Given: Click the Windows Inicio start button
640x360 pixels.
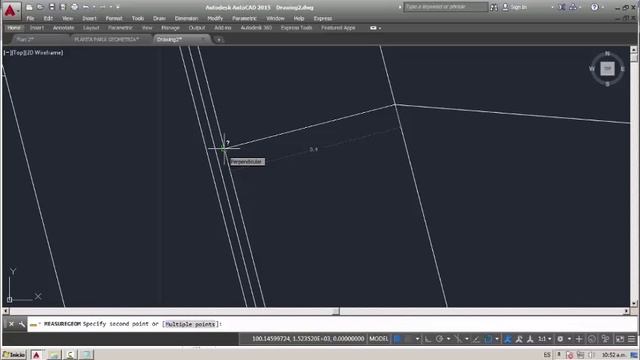Looking at the screenshot, I should pos(13,355).
